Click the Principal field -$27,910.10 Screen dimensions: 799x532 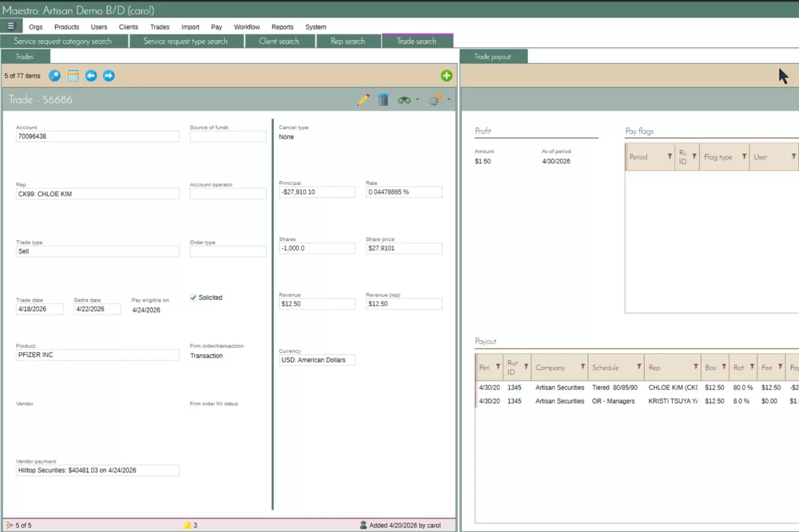point(317,192)
